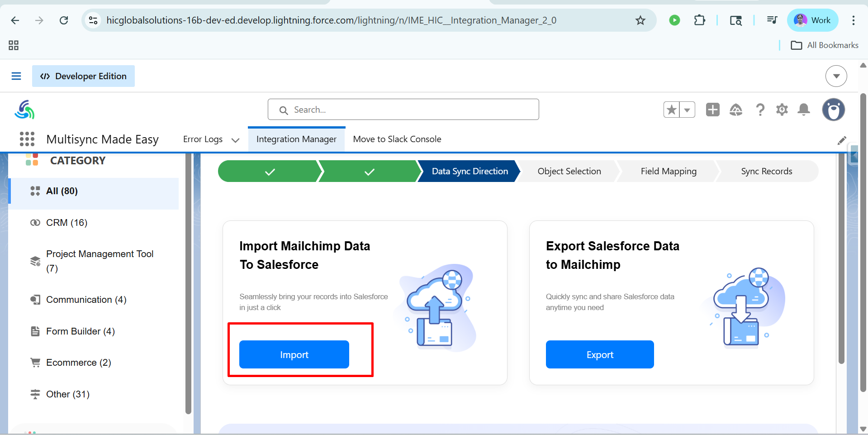The width and height of the screenshot is (868, 435).
Task: Click the hamburger navigation menu icon
Action: pos(16,76)
